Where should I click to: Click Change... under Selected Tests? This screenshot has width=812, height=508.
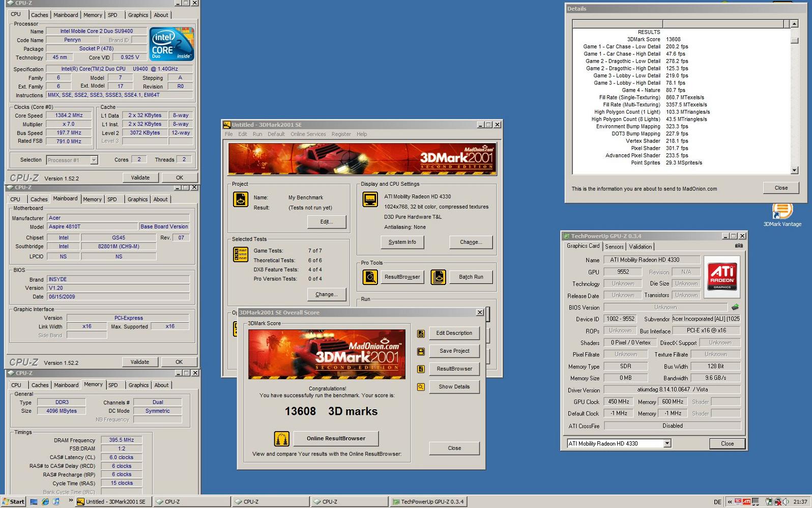327,294
